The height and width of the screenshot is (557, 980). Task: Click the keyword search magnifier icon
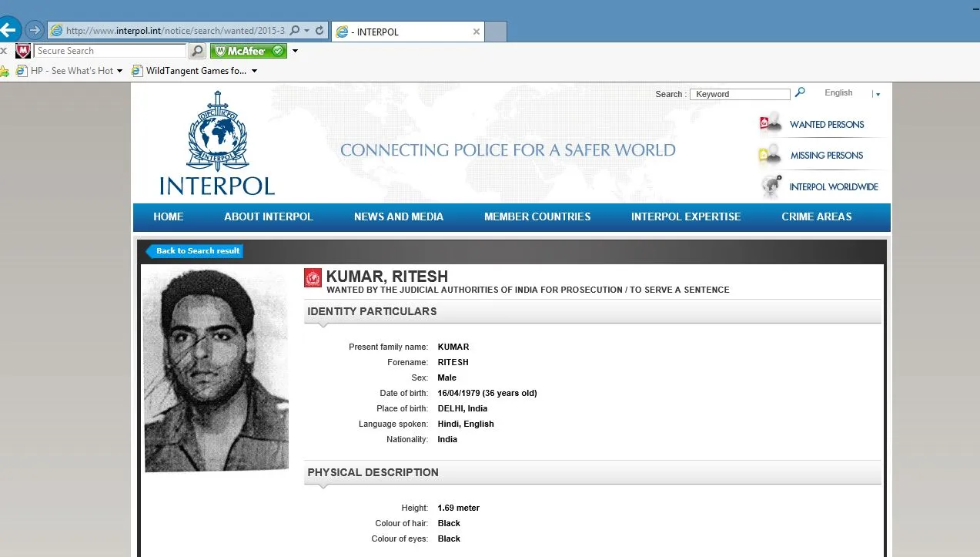pyautogui.click(x=800, y=92)
